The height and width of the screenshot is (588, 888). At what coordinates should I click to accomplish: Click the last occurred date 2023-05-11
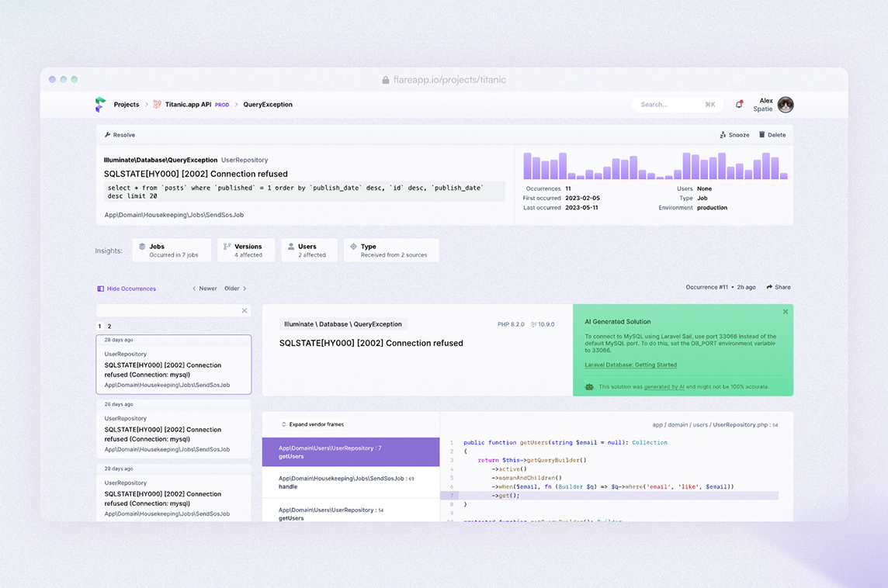coord(581,208)
